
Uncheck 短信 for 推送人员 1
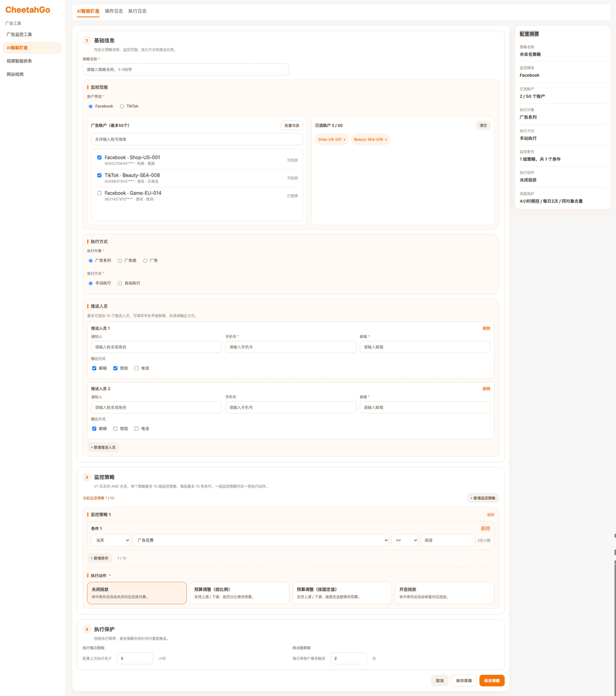(115, 369)
